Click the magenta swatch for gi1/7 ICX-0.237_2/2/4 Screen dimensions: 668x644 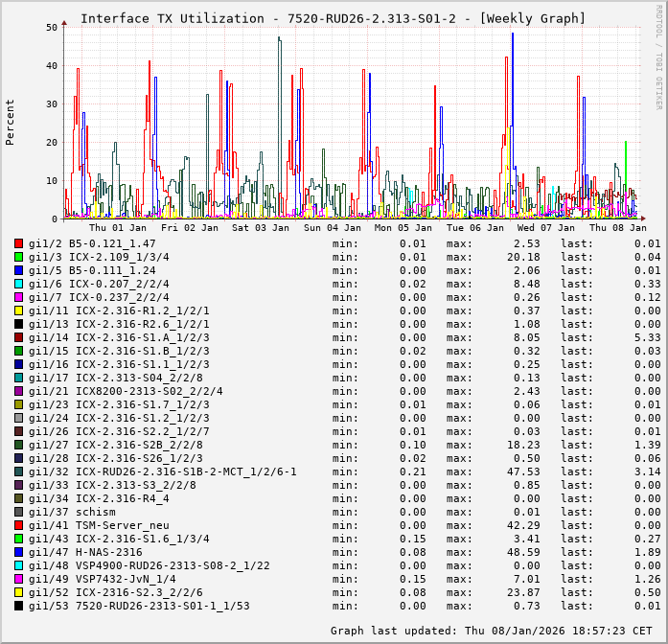(x=18, y=297)
